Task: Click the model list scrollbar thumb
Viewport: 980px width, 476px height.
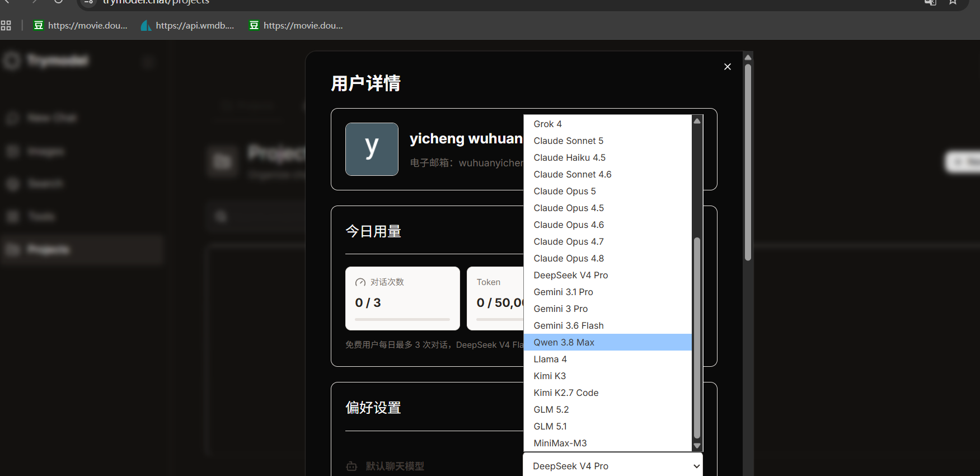Action: point(697,338)
